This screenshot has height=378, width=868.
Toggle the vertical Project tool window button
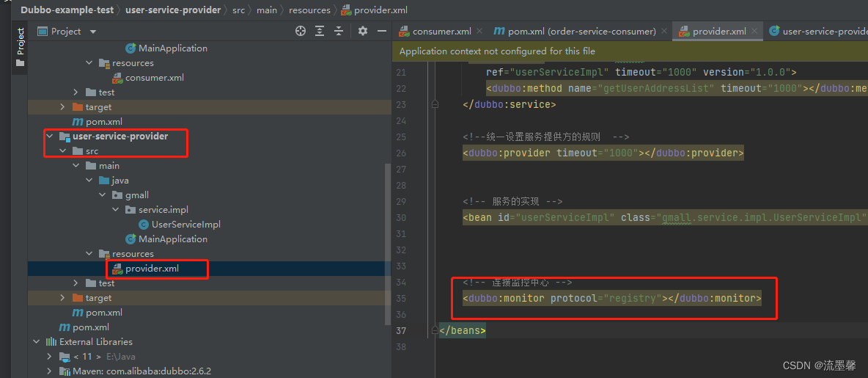(x=21, y=47)
